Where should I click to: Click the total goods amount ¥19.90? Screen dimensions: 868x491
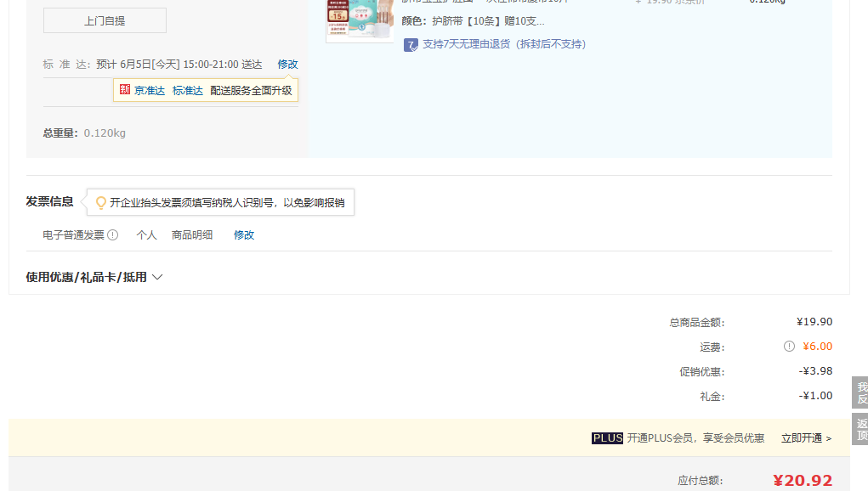coord(814,322)
